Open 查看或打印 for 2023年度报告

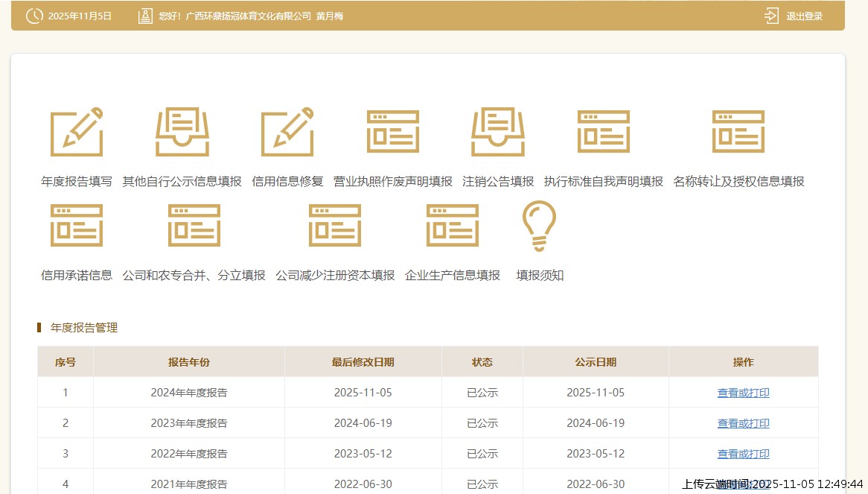(x=743, y=423)
